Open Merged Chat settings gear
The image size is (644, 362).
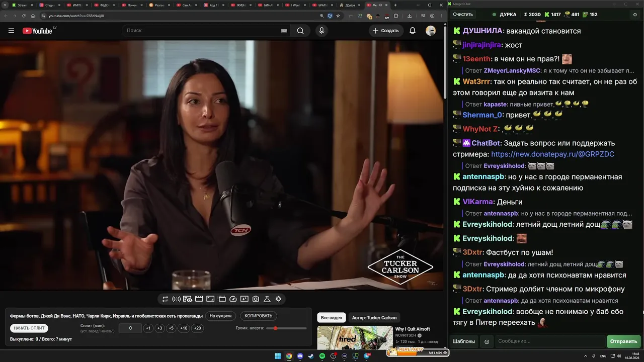click(x=634, y=15)
